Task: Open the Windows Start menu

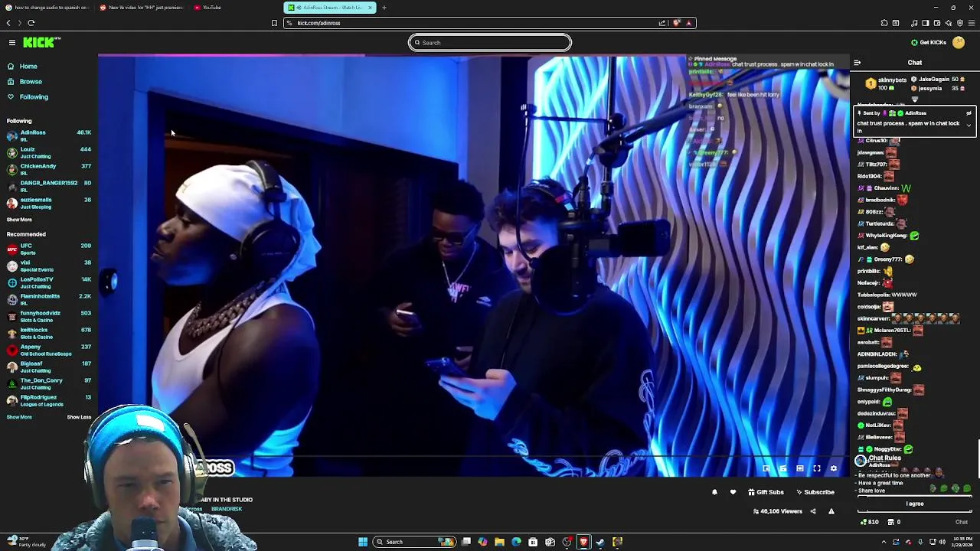Action: click(363, 542)
